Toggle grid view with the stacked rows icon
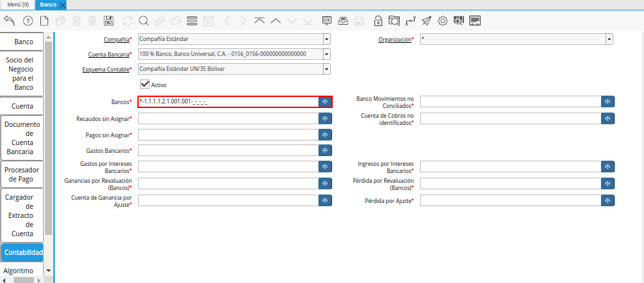Image resolution: width=644 pixels, height=283 pixels. tap(192, 21)
